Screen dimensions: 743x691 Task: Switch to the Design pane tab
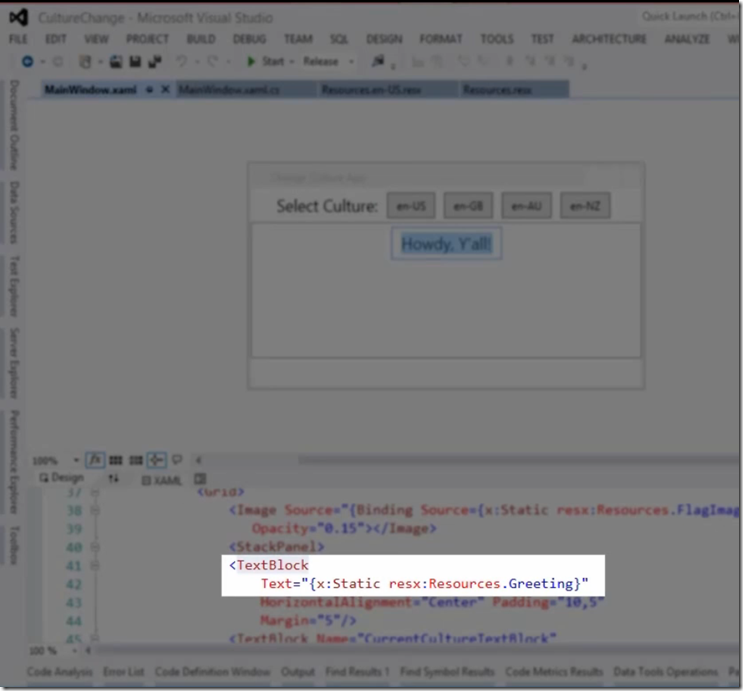62,478
